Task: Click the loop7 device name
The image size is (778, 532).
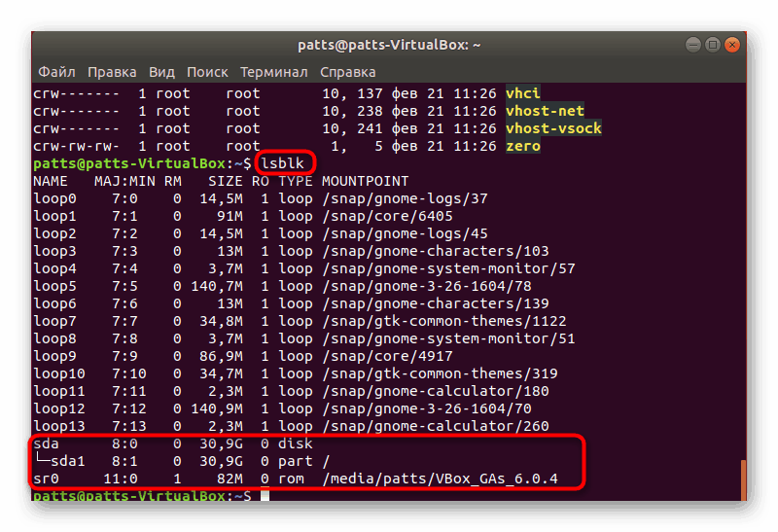Action: click(x=54, y=321)
